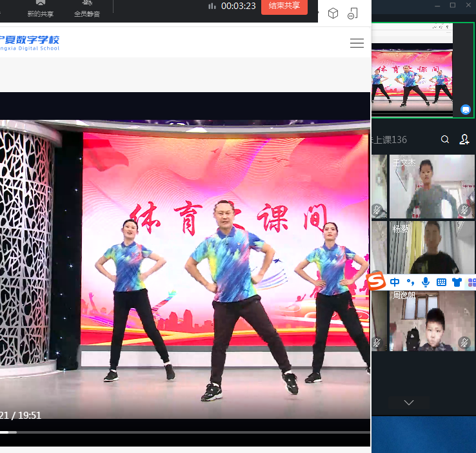The width and height of the screenshot is (476, 453).
Task: Click 全员静音 to mute all participants
Action: (x=86, y=8)
